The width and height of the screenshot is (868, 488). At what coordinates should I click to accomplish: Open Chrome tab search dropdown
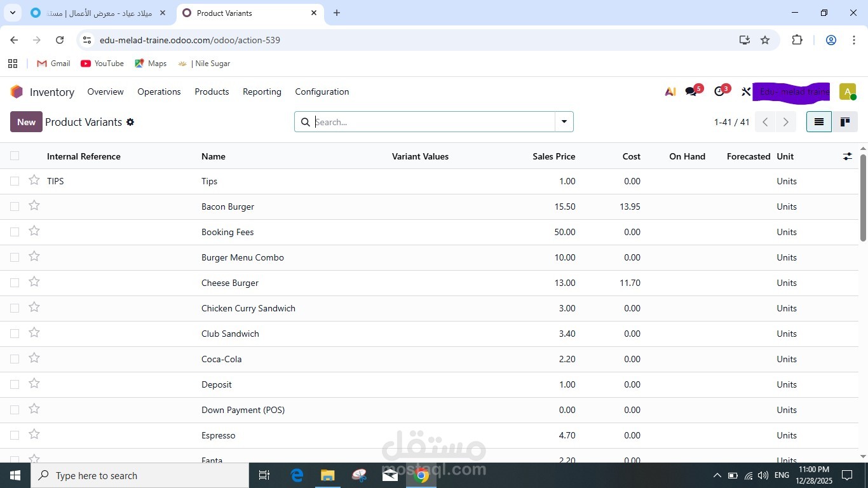pyautogui.click(x=13, y=13)
